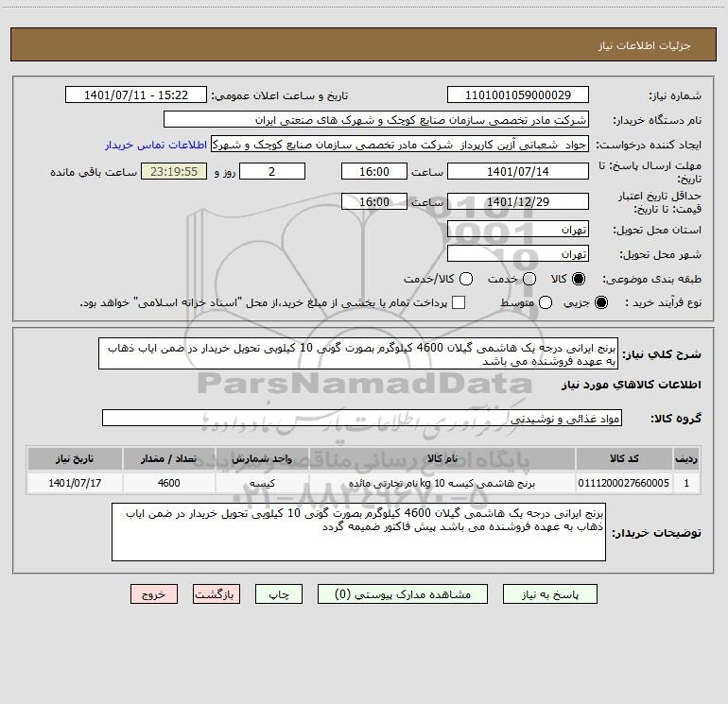
Task: Click the اطلاعات کالاهای مورد نیاز heading
Action: [x=631, y=385]
